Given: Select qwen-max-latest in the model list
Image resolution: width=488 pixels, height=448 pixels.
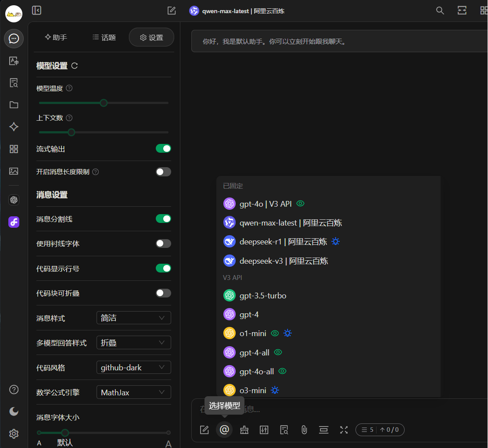Looking at the screenshot, I should coord(328,223).
